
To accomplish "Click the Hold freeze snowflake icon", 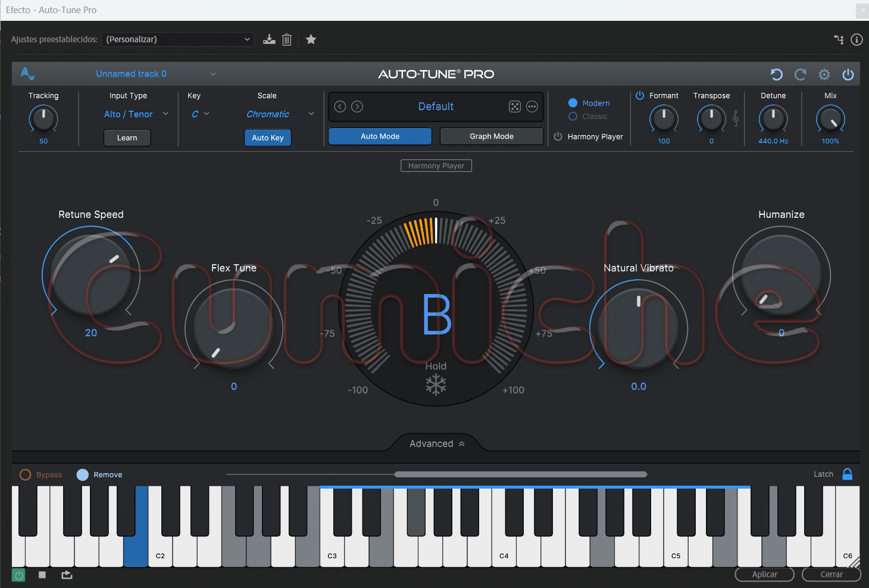I will [x=436, y=385].
